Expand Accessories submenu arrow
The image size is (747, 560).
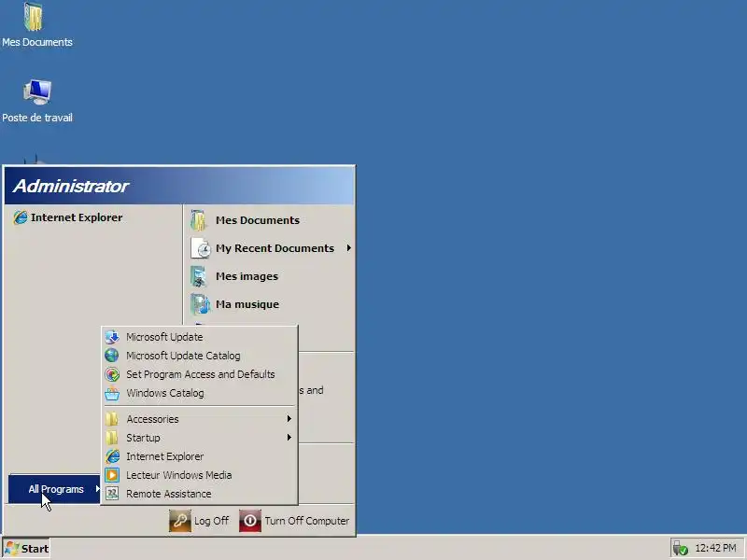[x=289, y=418]
